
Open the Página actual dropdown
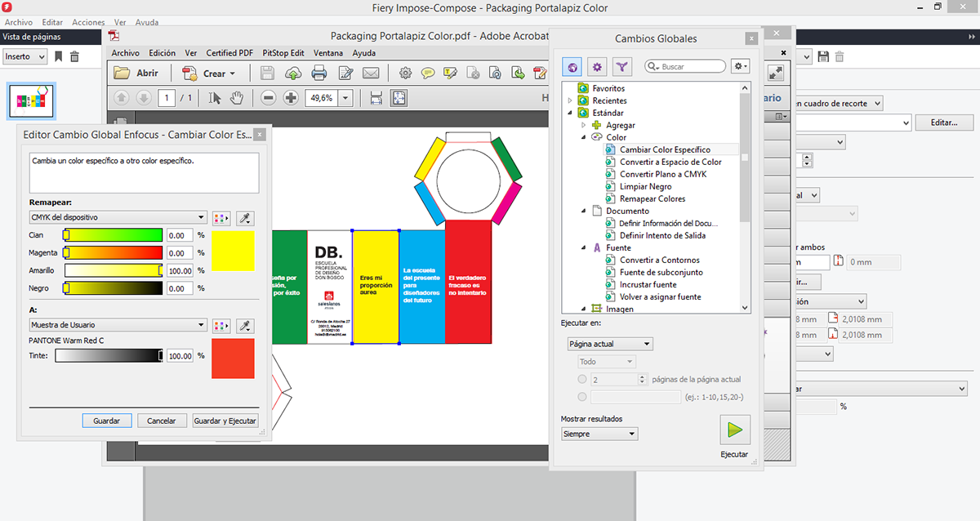pos(610,345)
